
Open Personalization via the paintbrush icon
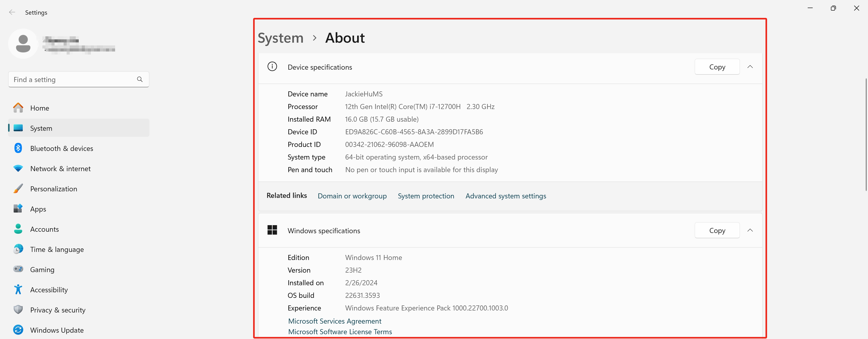(x=18, y=189)
